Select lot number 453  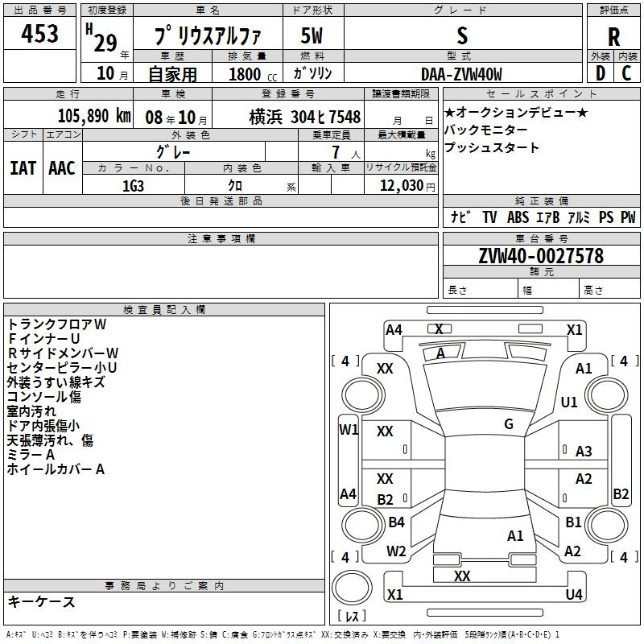click(x=39, y=34)
